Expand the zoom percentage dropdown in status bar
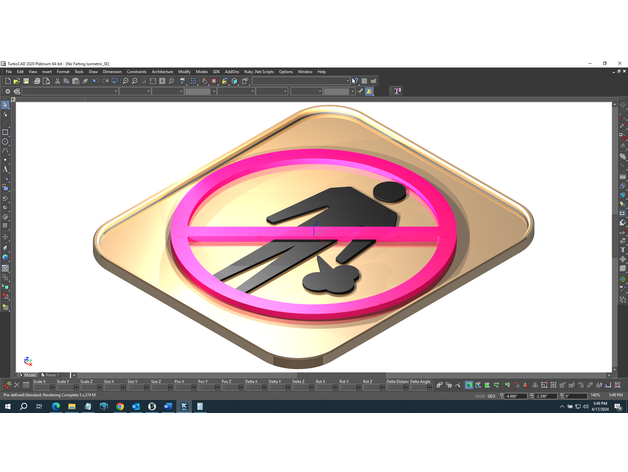Image resolution: width=628 pixels, height=472 pixels. coord(596,396)
